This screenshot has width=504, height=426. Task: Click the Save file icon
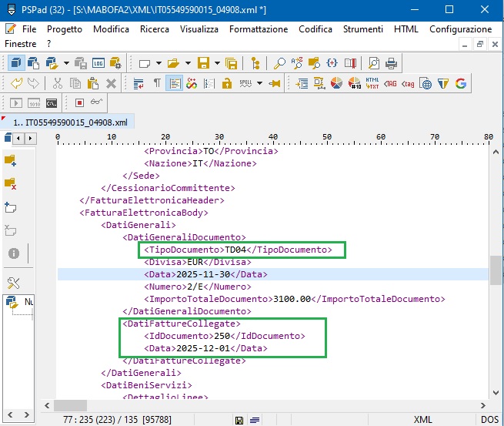[x=203, y=63]
